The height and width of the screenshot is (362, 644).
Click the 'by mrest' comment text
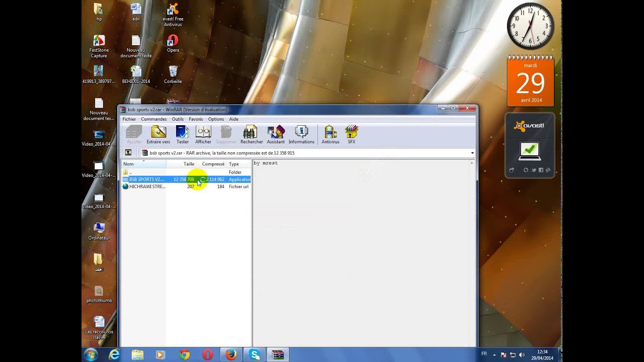[266, 163]
